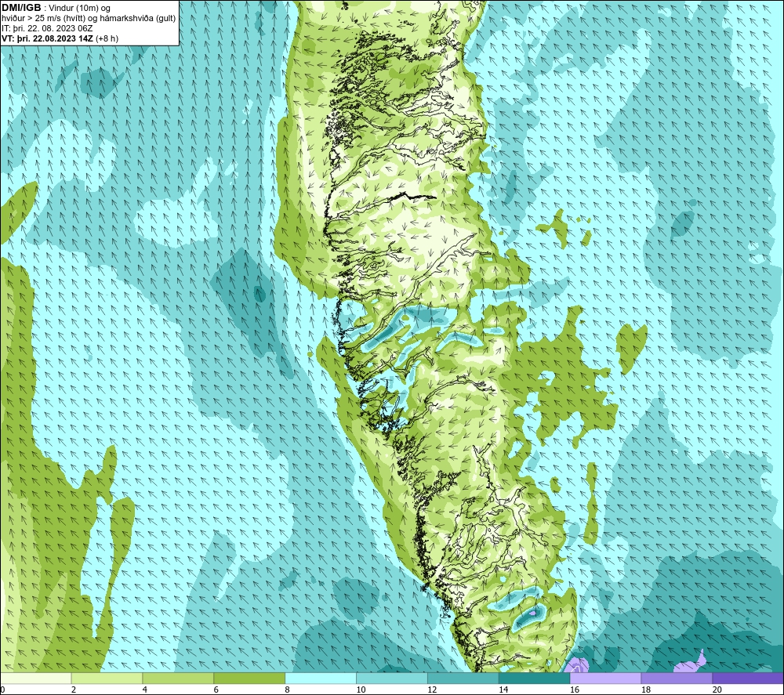Select the 18–20 m/s purple legend swatch
This screenshot has width=784, height=695.
coord(677,679)
